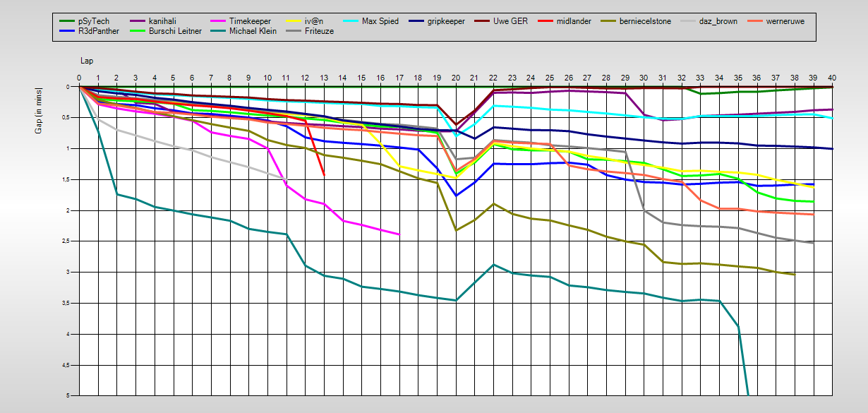
Task: Click lap number 38 on the lap axis
Action: (x=795, y=78)
